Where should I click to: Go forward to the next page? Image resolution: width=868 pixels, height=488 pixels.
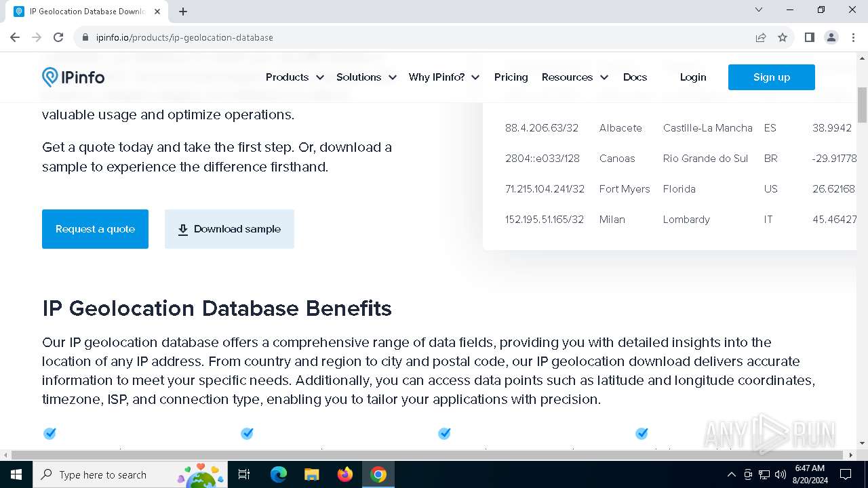tap(37, 37)
